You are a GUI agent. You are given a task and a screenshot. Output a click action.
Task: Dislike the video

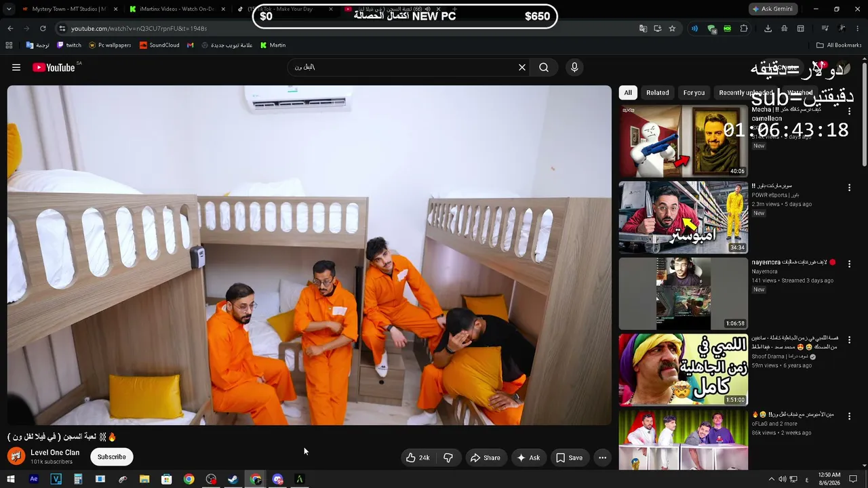point(448,457)
